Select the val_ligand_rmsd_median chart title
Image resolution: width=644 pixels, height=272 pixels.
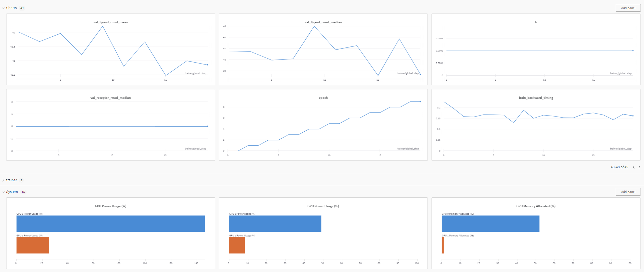point(323,22)
